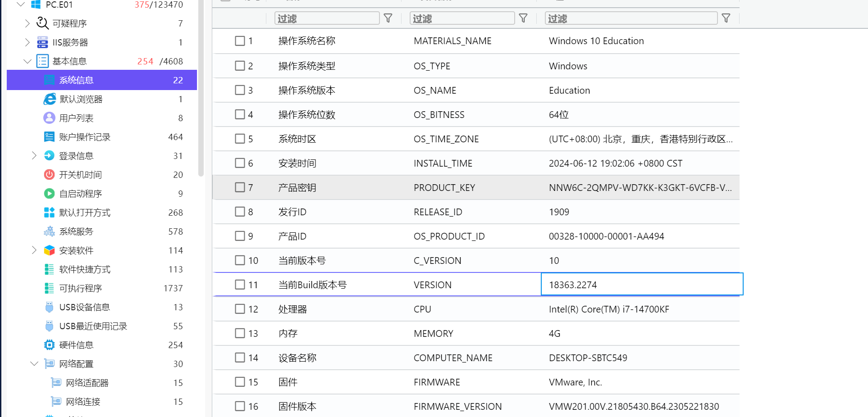The width and height of the screenshot is (868, 417).
Task: Check the box for row 13 内存
Action: tap(240, 333)
